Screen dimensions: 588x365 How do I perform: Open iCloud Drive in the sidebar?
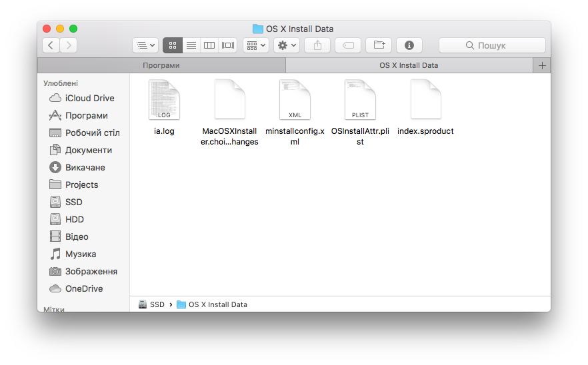(x=82, y=98)
